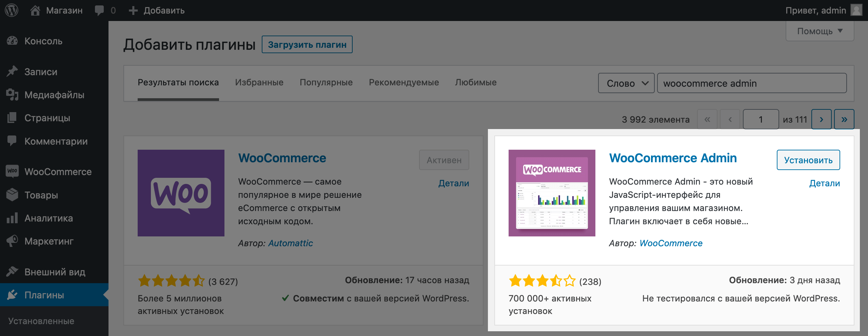Click Установить for WooCommerce Admin

(x=808, y=160)
